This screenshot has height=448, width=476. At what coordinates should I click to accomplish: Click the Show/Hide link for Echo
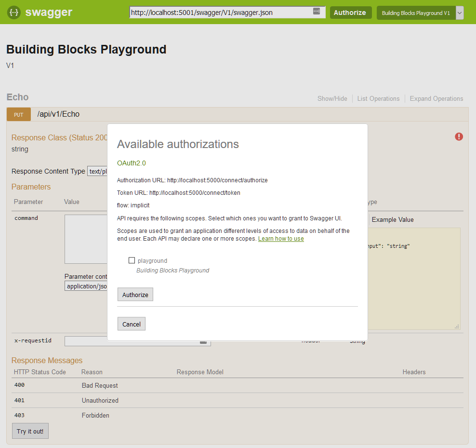pos(332,99)
